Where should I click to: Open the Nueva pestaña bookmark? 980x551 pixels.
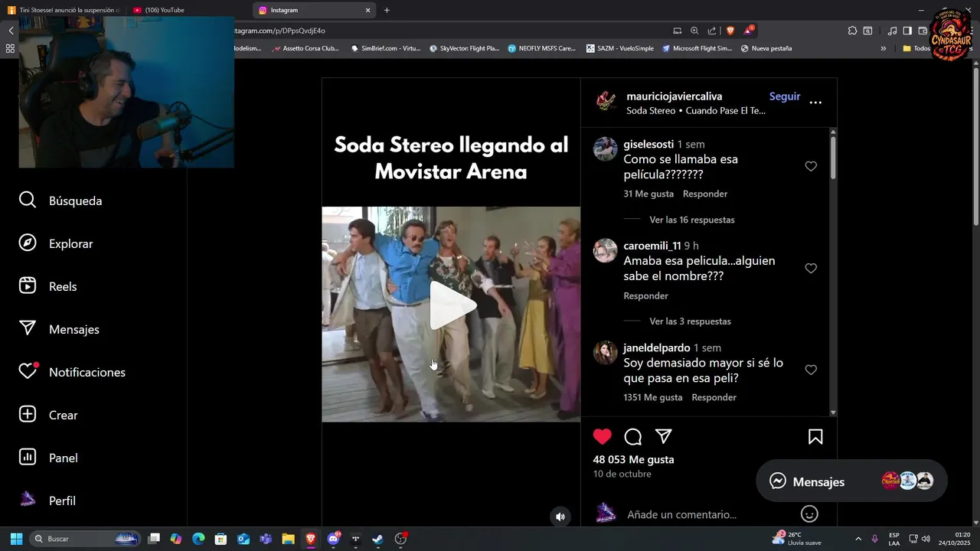tap(765, 48)
